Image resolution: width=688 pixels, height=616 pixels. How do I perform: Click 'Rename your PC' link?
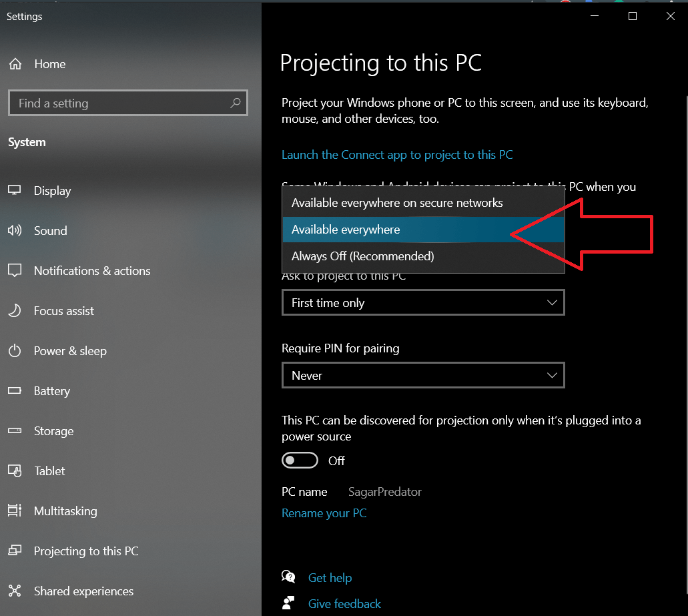[x=324, y=513]
